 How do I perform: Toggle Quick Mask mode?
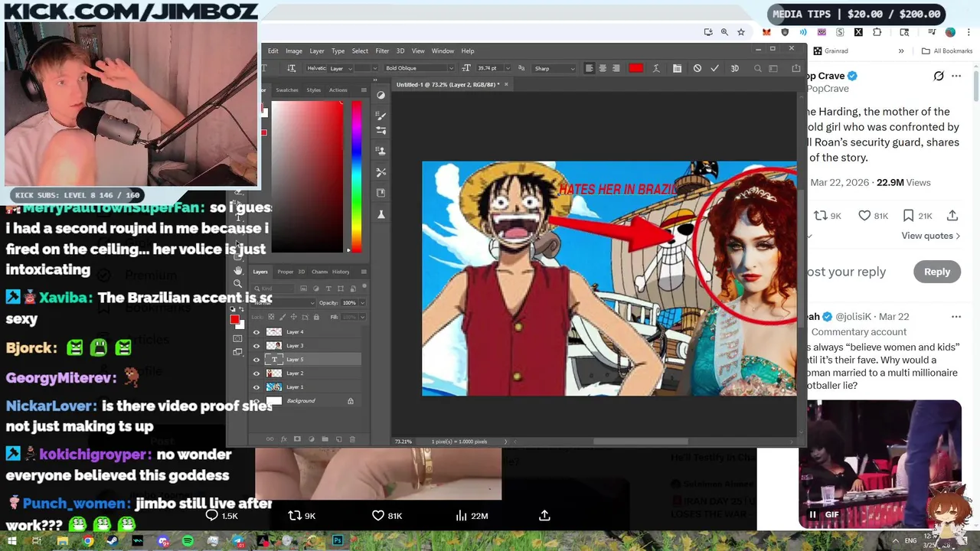(x=237, y=337)
